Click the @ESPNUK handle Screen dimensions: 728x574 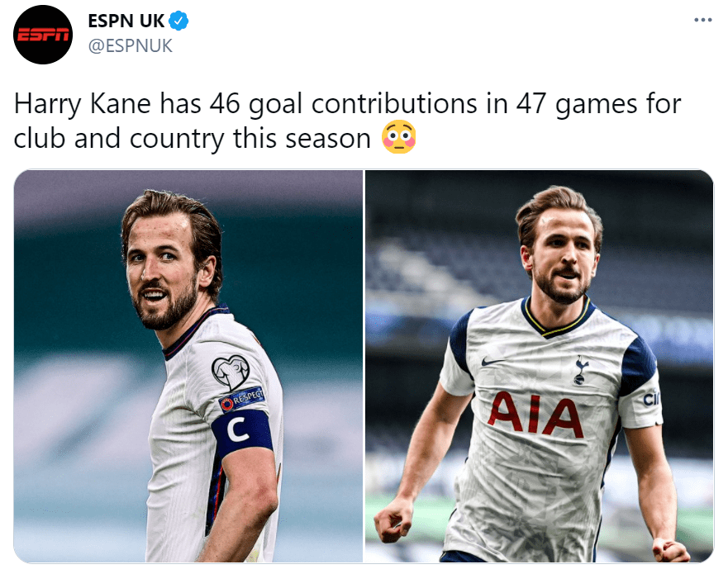point(130,45)
